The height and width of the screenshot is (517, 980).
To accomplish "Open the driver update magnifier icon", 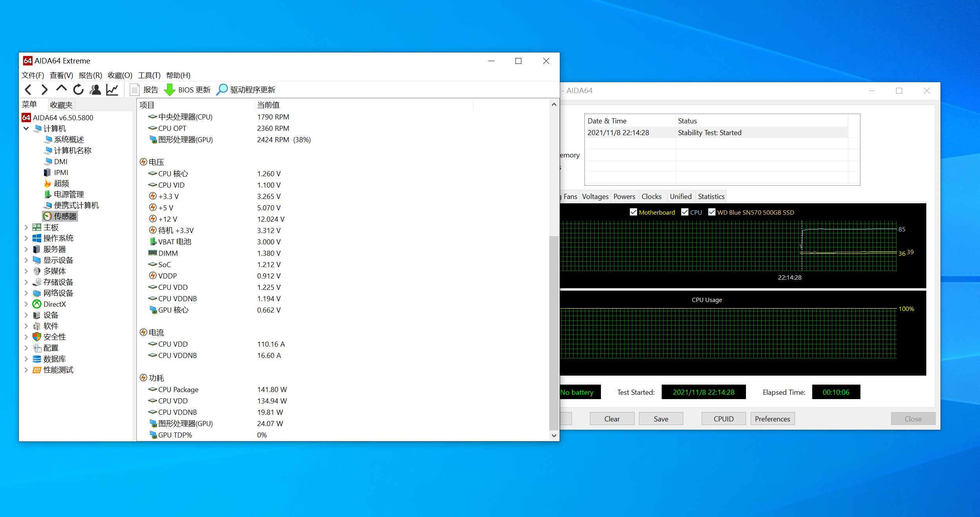I will click(222, 90).
